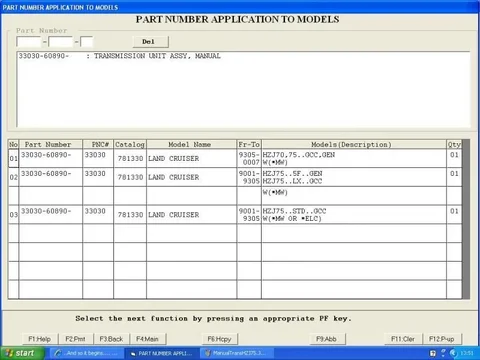Click the middle Part Number input box
Image resolution: width=480 pixels, height=360 pixels.
pos(60,42)
